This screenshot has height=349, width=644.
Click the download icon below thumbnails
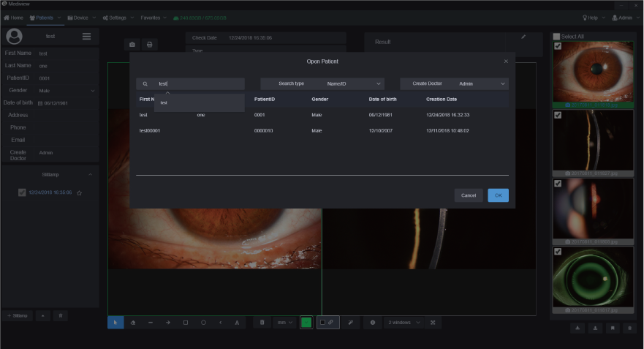tap(577, 328)
